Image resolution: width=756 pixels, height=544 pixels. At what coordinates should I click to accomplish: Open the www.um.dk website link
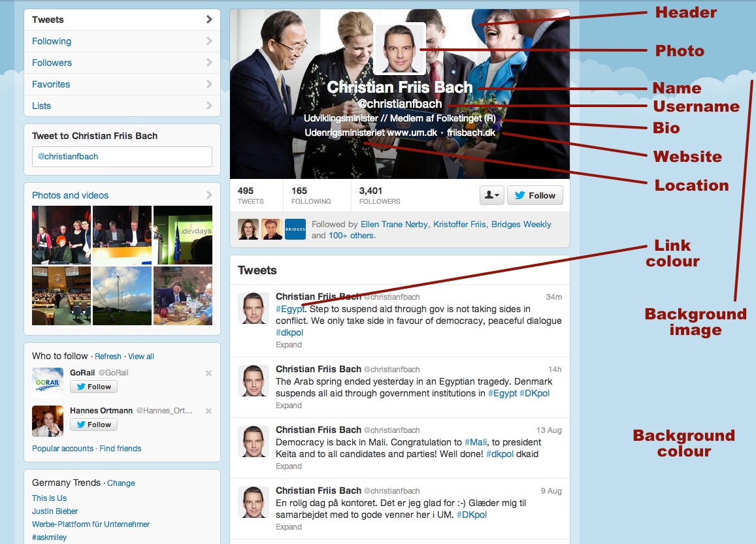point(412,133)
